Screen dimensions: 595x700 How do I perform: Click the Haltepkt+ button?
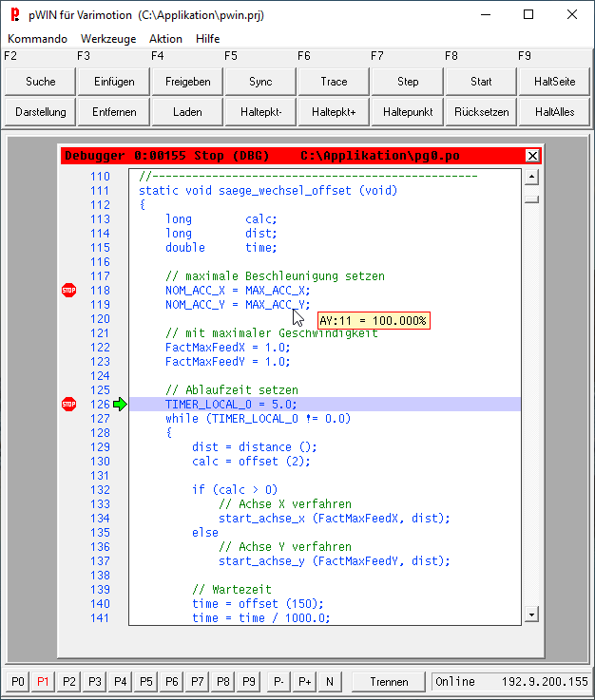pyautogui.click(x=335, y=112)
